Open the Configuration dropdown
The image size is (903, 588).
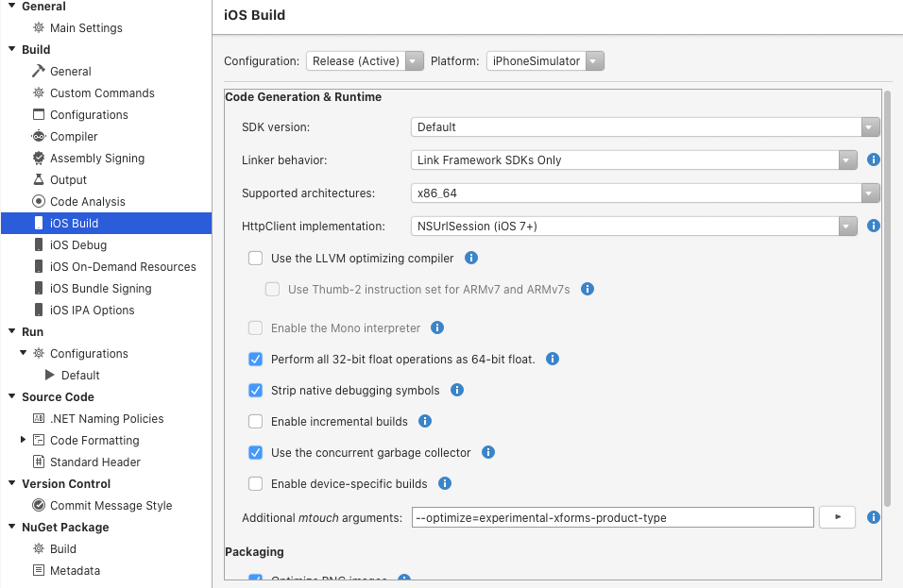click(x=366, y=61)
